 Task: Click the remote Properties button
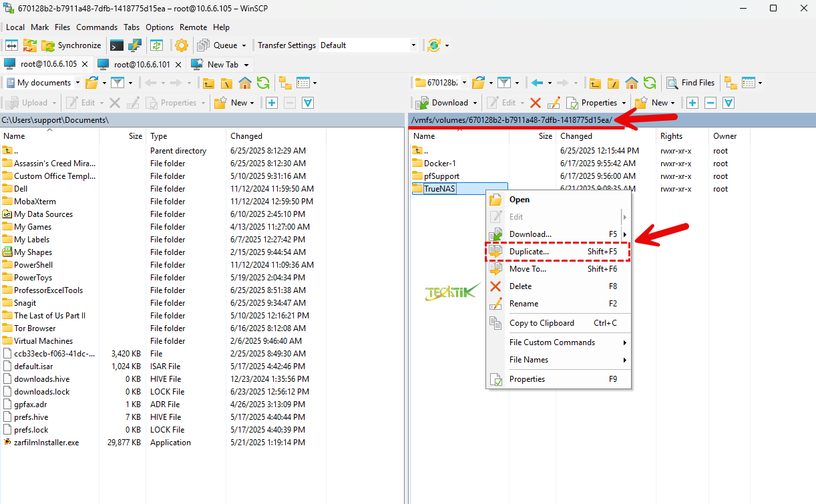coord(592,103)
